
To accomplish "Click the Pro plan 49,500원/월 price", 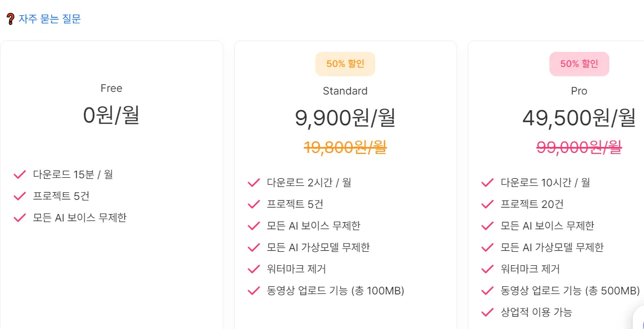I will [x=579, y=118].
